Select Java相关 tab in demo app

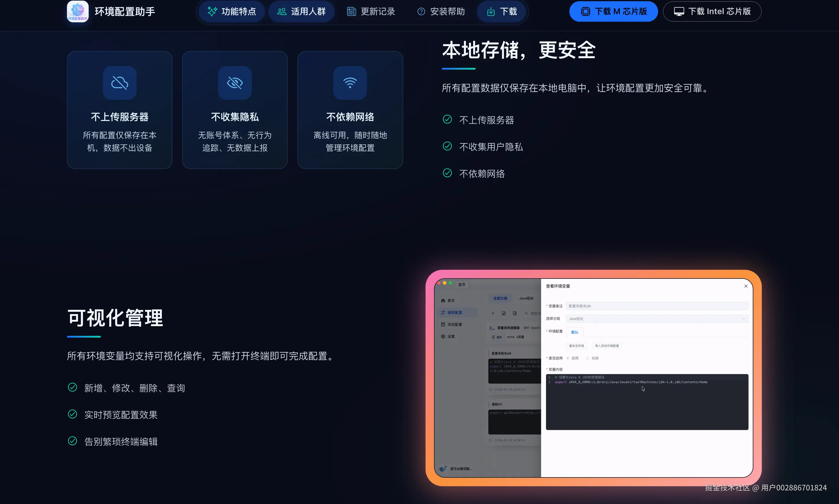(x=526, y=298)
